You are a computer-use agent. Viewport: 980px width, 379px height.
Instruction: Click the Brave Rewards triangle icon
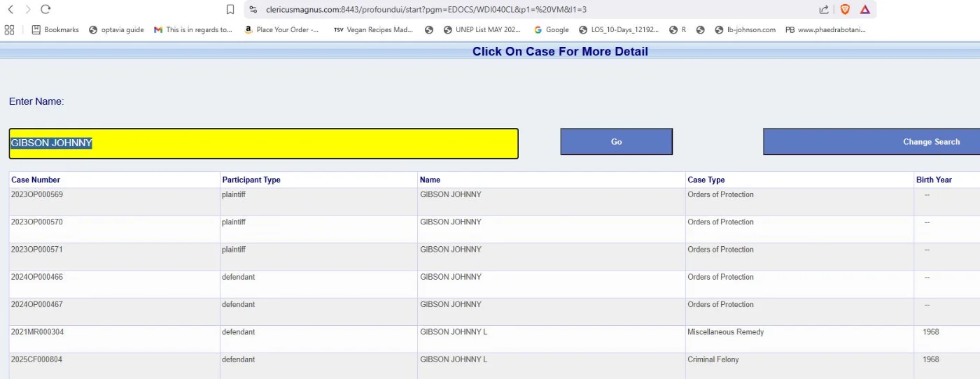(865, 9)
